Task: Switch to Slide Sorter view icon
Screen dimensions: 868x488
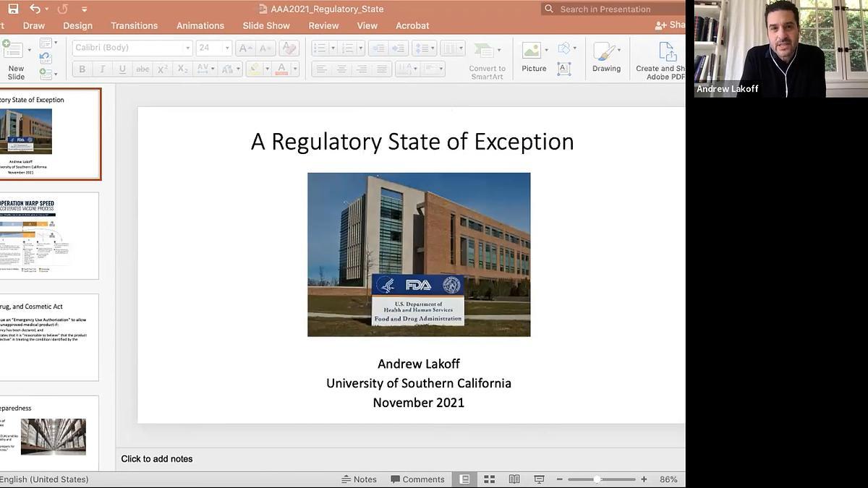Action: click(489, 479)
